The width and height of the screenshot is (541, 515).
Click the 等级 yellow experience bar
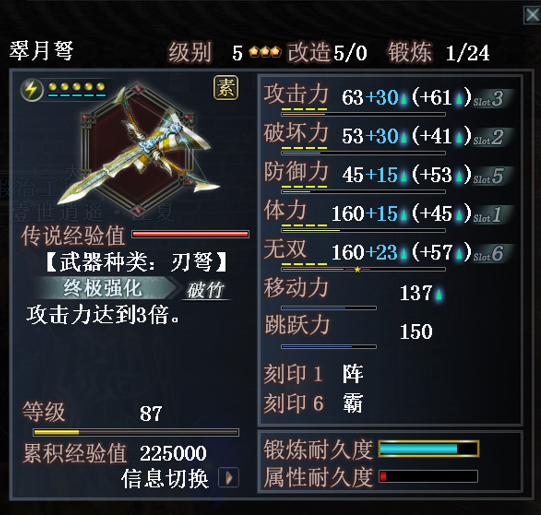pyautogui.click(x=136, y=432)
